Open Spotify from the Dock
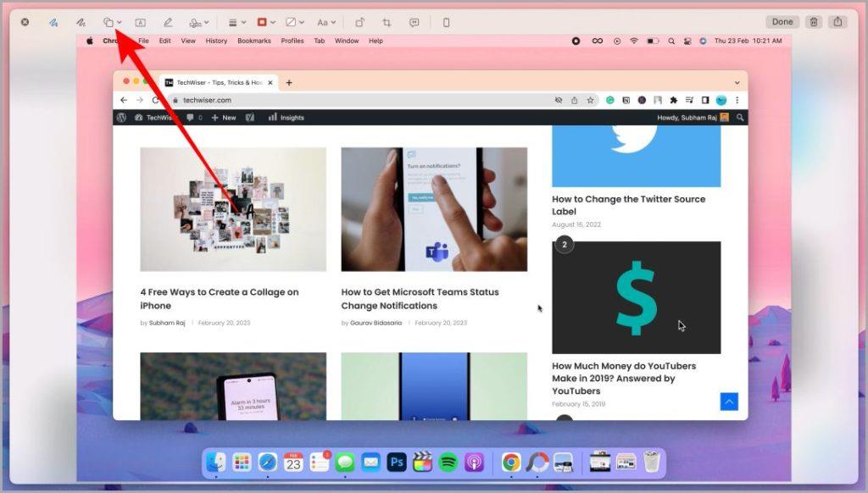This screenshot has height=493, width=868. (x=448, y=462)
